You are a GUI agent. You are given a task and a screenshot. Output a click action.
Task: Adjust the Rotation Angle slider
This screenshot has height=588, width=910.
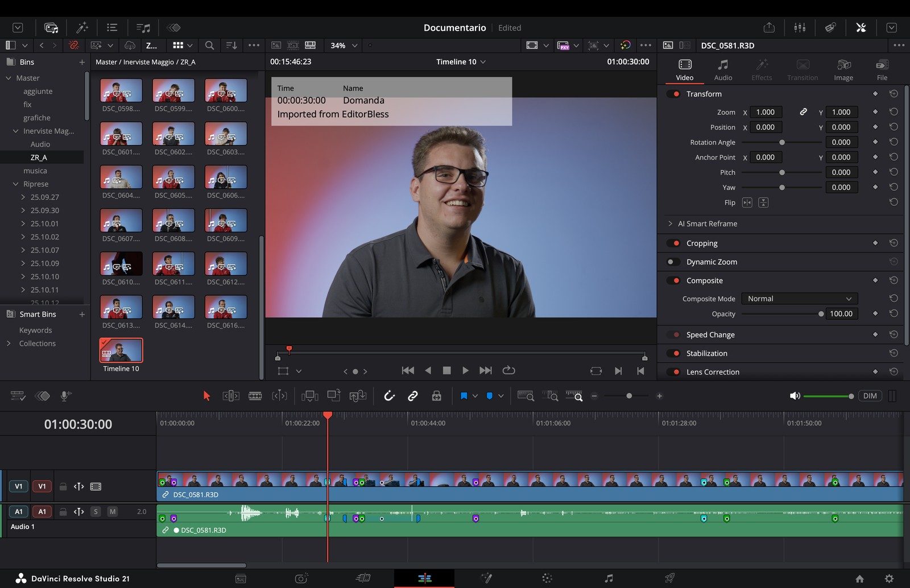[782, 142]
